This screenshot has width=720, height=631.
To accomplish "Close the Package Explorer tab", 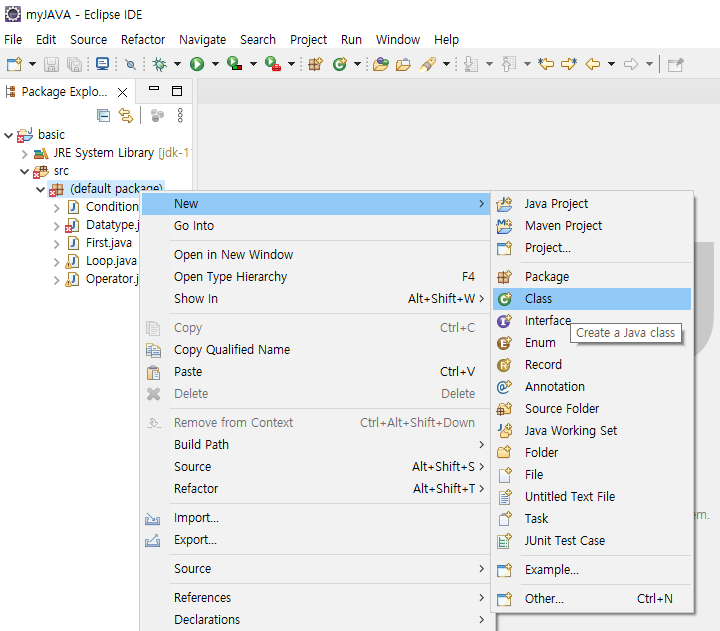I will pyautogui.click(x=122, y=92).
